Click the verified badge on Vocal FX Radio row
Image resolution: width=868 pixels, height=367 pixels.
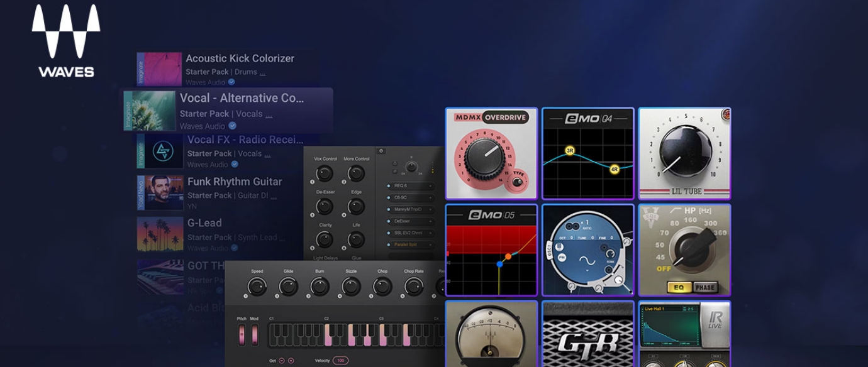pos(235,164)
